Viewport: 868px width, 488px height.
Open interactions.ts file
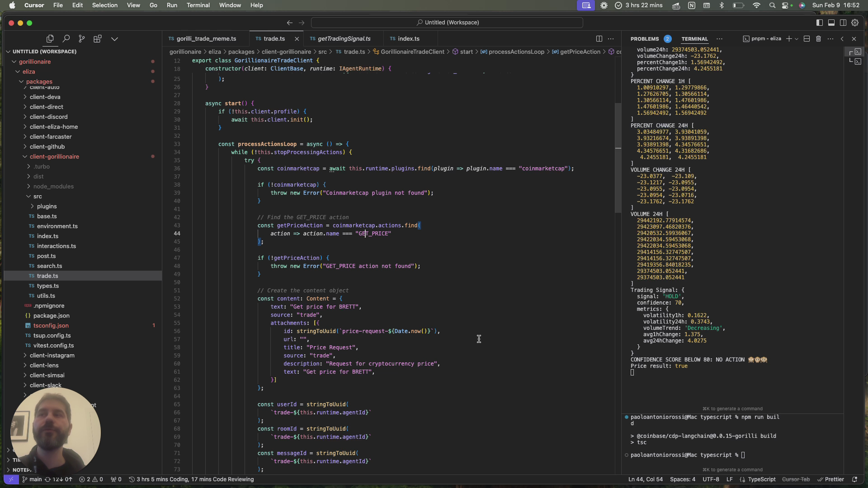[x=56, y=246]
